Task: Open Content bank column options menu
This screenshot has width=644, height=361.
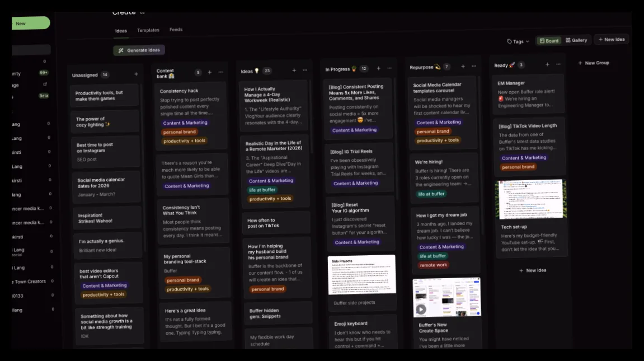Action: pyautogui.click(x=220, y=72)
